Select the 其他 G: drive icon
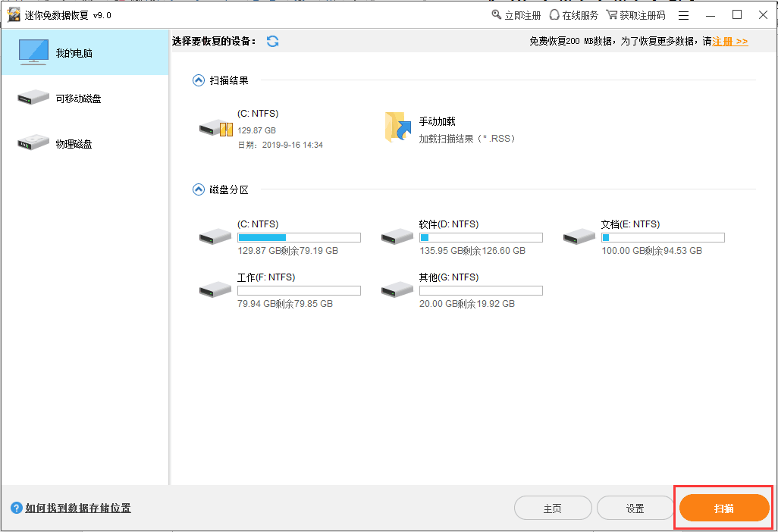This screenshot has height=532, width=778. (397, 289)
